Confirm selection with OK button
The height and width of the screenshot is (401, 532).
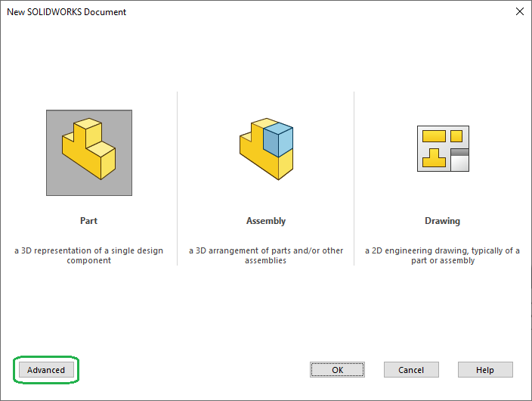pyautogui.click(x=337, y=370)
